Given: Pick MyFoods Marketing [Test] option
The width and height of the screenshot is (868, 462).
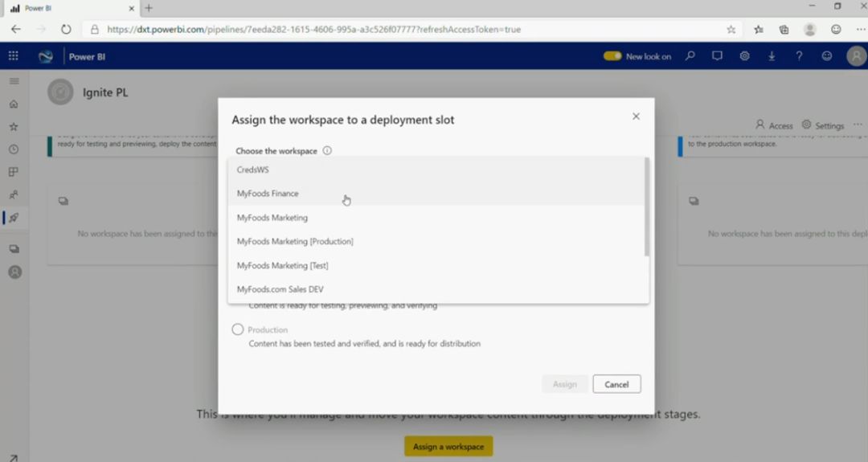Looking at the screenshot, I should [436, 266].
